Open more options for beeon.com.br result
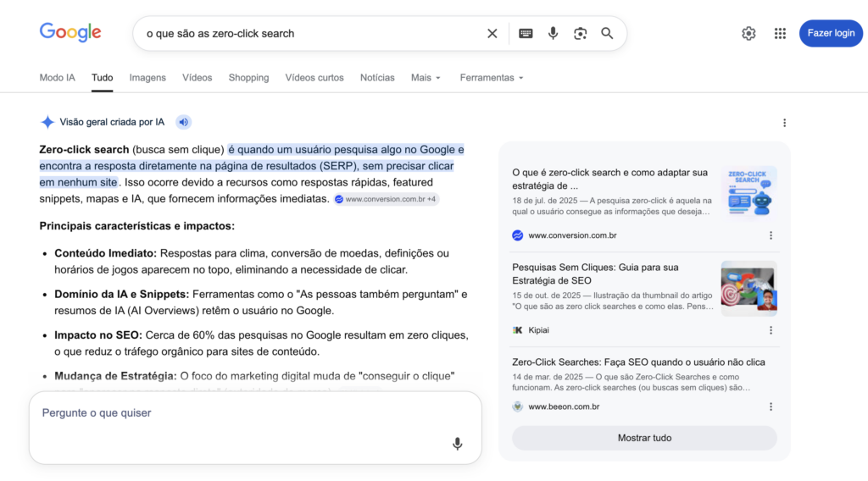868x481 pixels. point(771,406)
